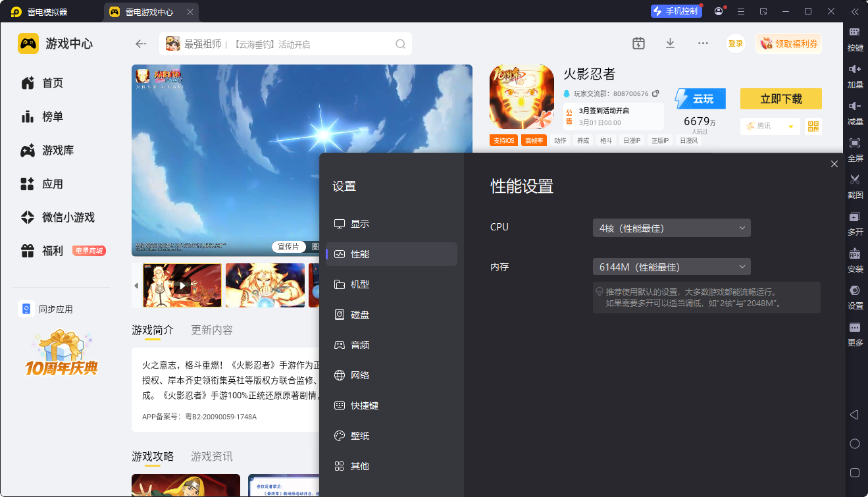Open 网络 settings section
Viewport: 868px width, 497px height.
392,375
